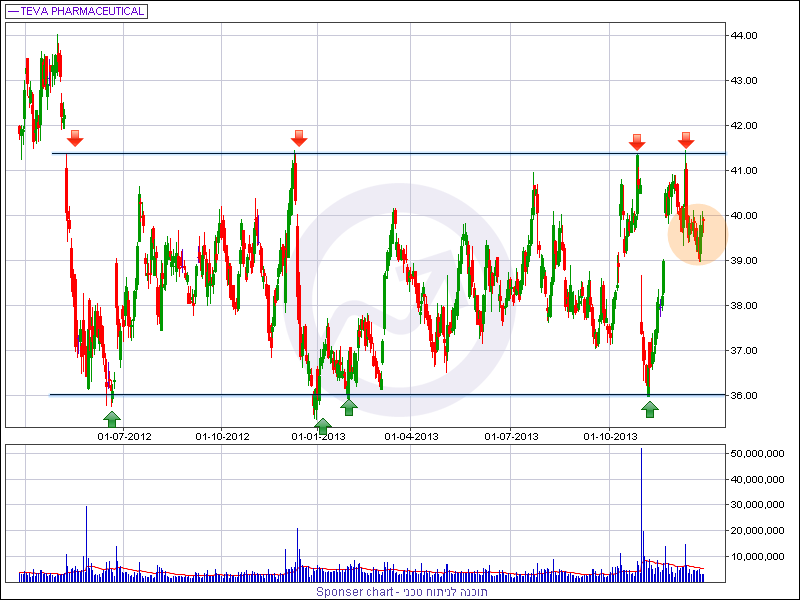
Task: Click the 01-07-2012 date label
Action: point(124,437)
